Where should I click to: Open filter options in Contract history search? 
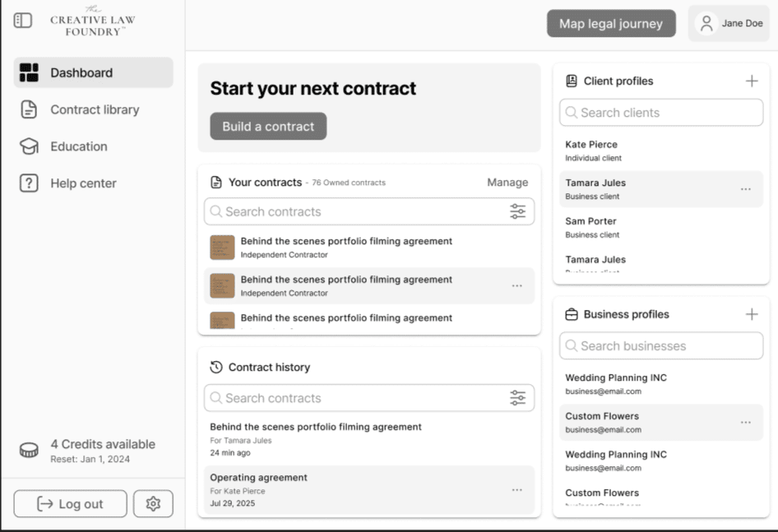pos(517,398)
